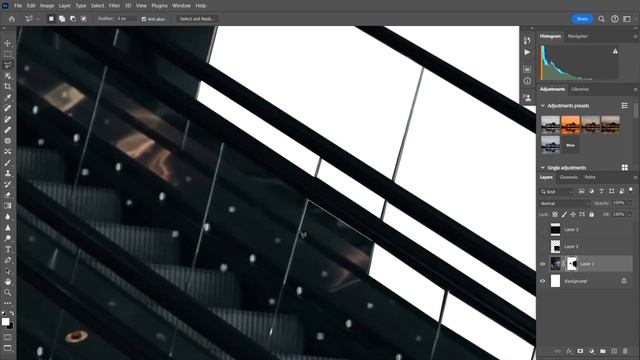Image resolution: width=640 pixels, height=360 pixels.
Task: Open the Adjustments panel options menu
Action: (636, 89)
